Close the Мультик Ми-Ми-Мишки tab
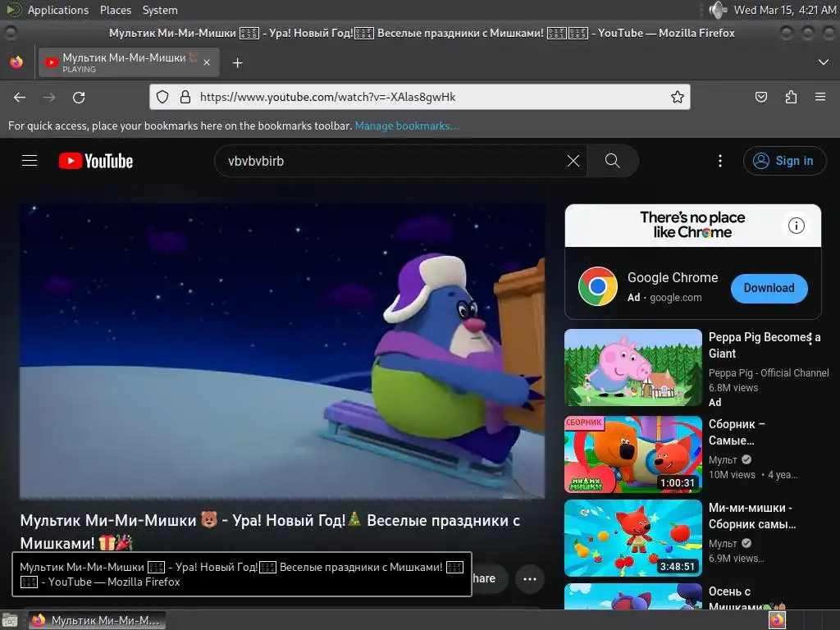 207,62
